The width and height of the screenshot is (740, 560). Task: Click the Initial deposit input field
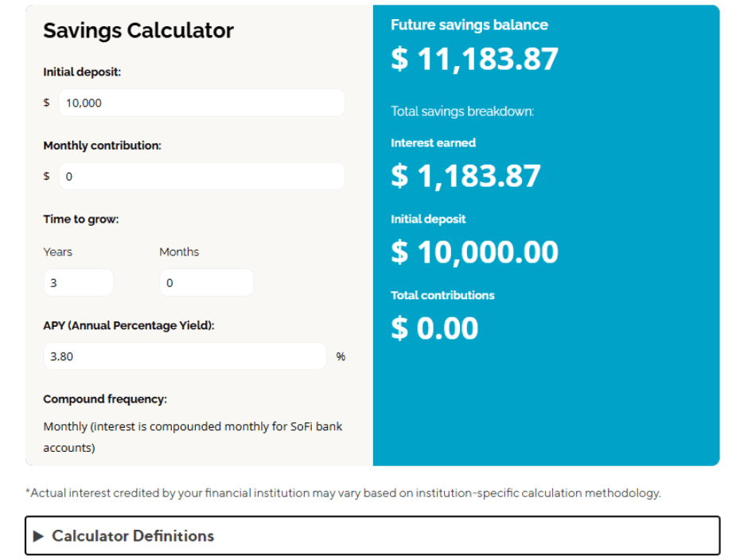pyautogui.click(x=201, y=103)
